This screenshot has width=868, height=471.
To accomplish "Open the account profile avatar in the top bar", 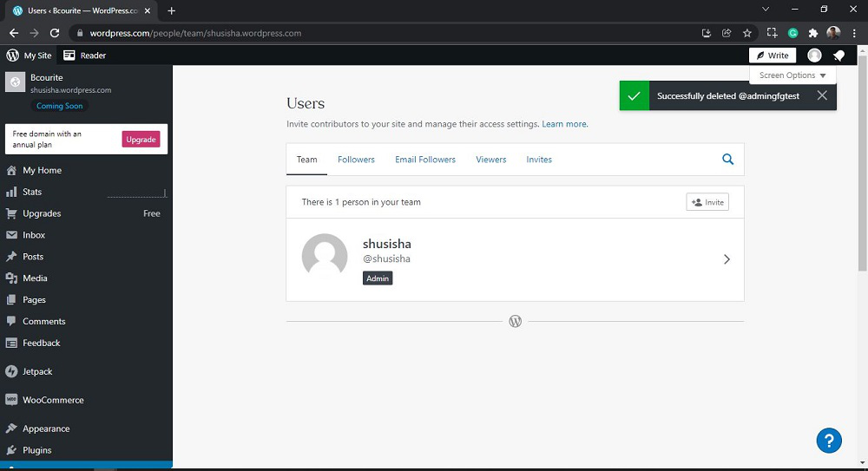I will tap(814, 56).
